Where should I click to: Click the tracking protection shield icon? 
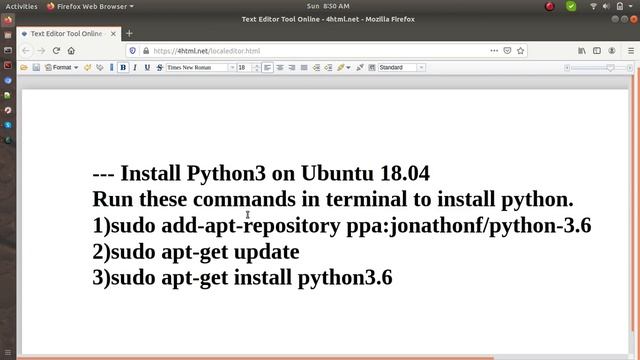[133, 51]
